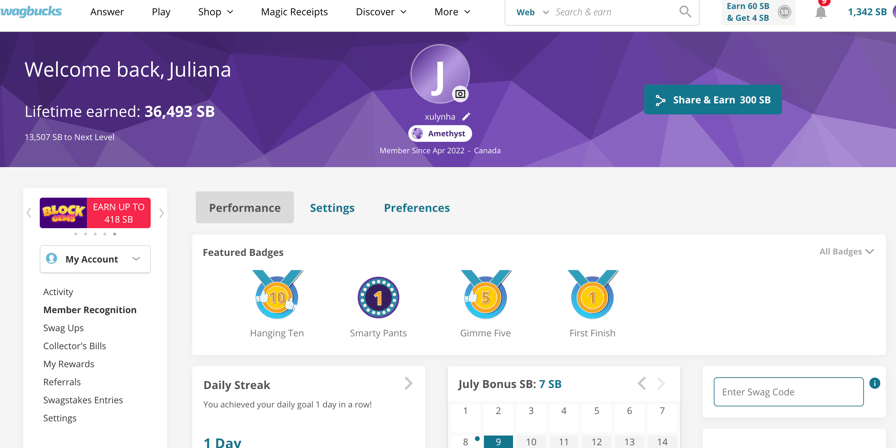This screenshot has height=448, width=896.
Task: Open the Shop dropdown menu
Action: [215, 12]
